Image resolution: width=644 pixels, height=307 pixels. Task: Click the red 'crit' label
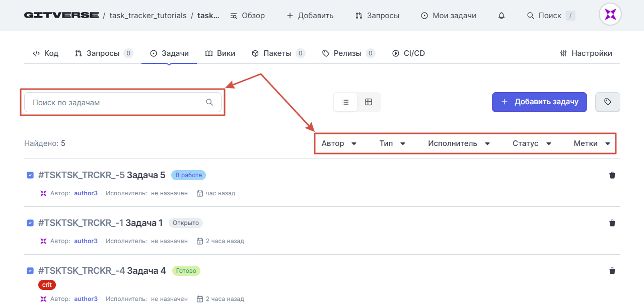pos(47,285)
